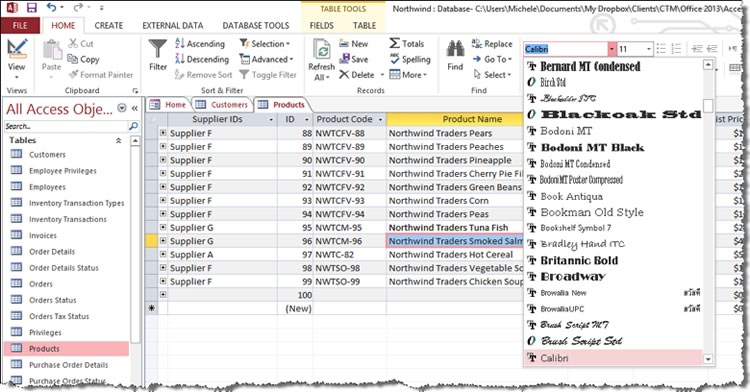Expand the Supplier F row with ID 88

click(163, 133)
